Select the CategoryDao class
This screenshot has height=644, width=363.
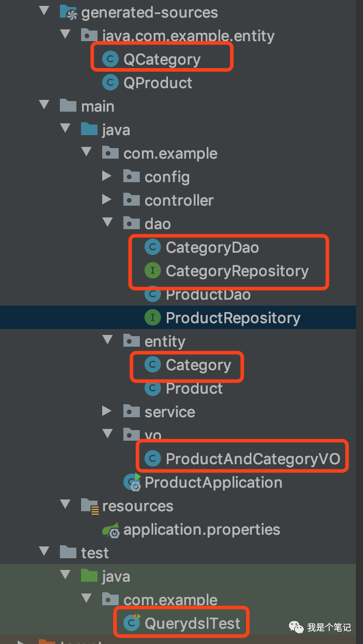[211, 247]
